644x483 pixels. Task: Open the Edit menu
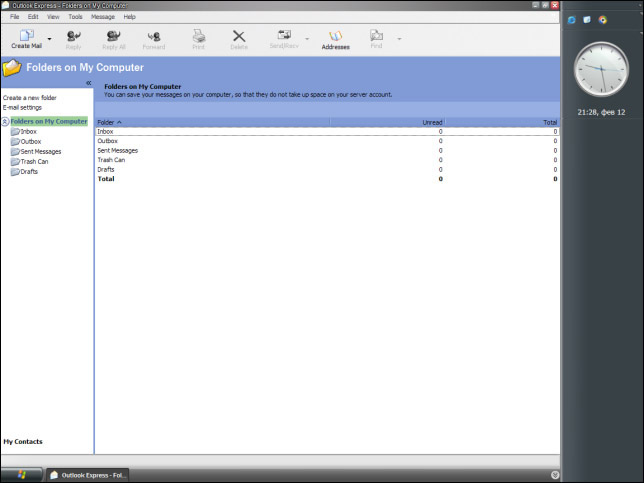[33, 17]
